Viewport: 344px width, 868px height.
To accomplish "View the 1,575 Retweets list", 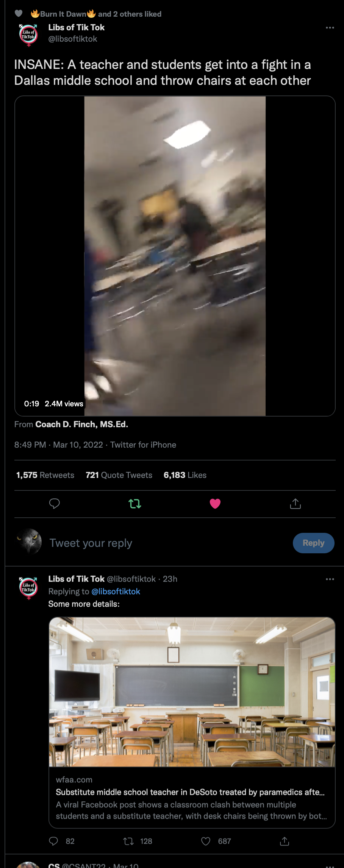I will (45, 475).
